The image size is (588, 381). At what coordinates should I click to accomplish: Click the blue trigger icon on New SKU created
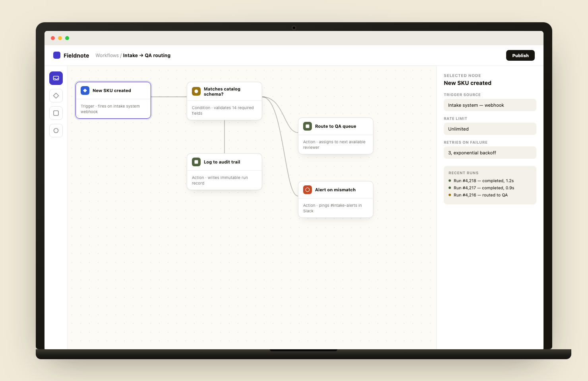point(85,90)
